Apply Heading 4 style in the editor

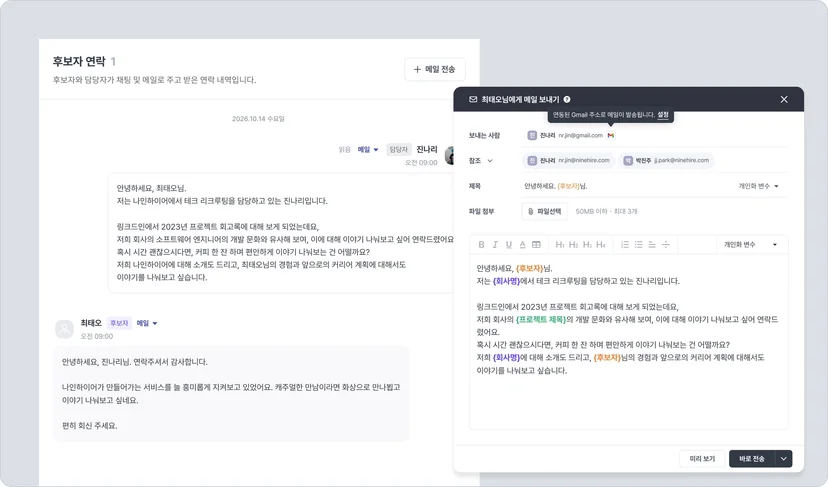pyautogui.click(x=601, y=245)
